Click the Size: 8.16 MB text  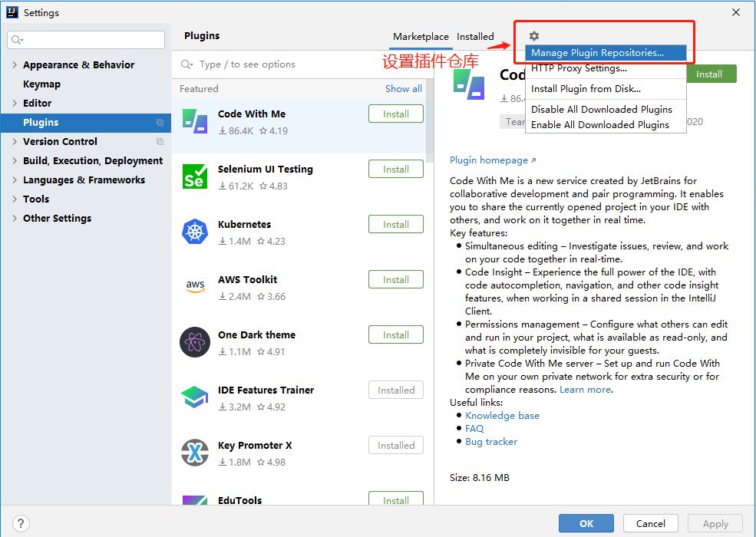coord(479,478)
